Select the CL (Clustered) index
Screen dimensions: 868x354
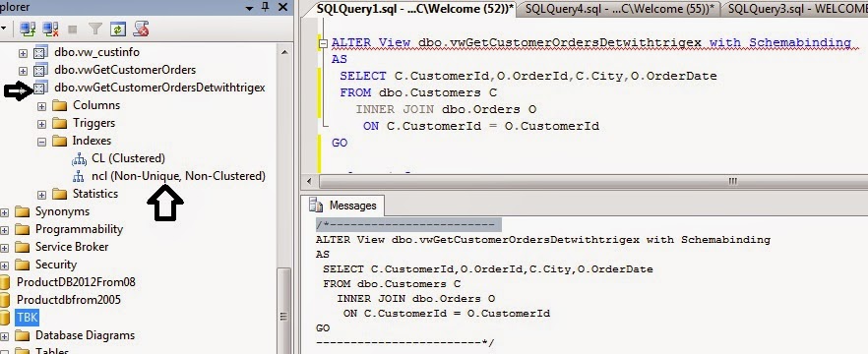click(128, 158)
